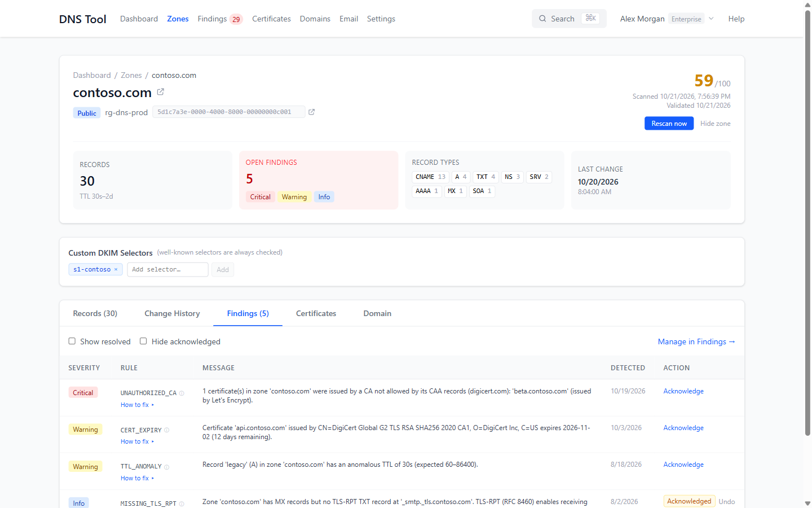812x508 pixels.
Task: Click info icon beside UNAUTHORIZED_CA rule
Action: (x=182, y=393)
